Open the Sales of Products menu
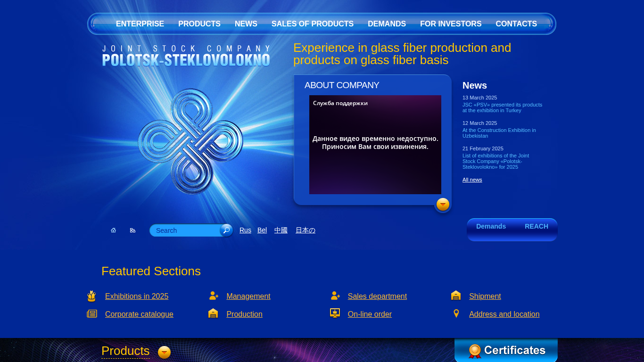The image size is (644, 362). coord(313,24)
